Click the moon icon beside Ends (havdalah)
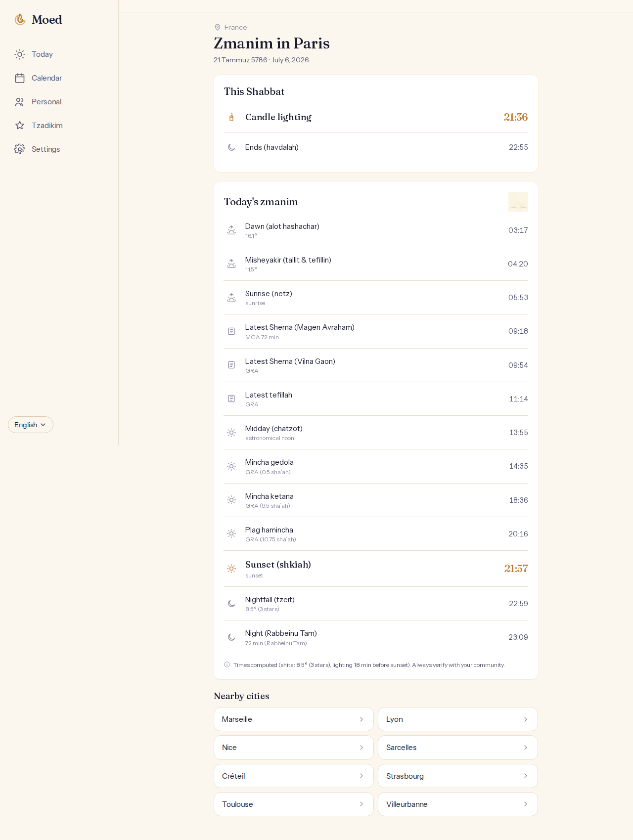 (231, 147)
